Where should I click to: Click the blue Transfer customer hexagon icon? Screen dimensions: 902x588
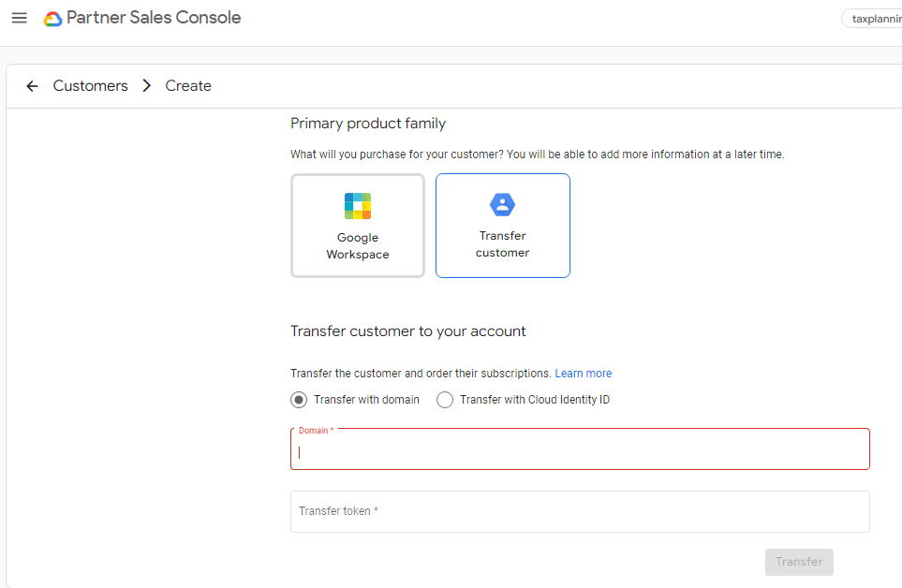click(x=503, y=205)
